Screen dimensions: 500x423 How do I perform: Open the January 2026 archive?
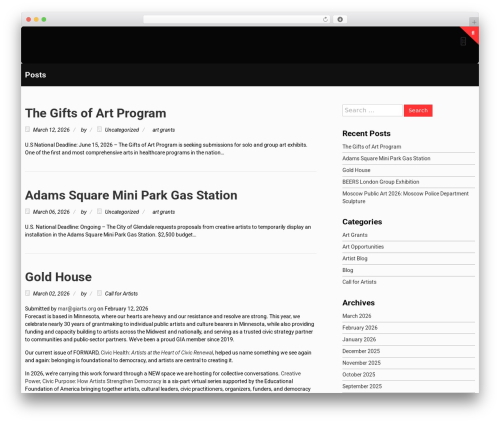tap(359, 339)
